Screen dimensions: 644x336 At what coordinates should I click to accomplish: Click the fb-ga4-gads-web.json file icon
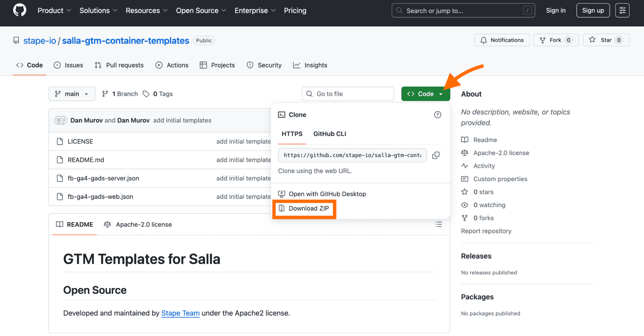click(x=60, y=196)
